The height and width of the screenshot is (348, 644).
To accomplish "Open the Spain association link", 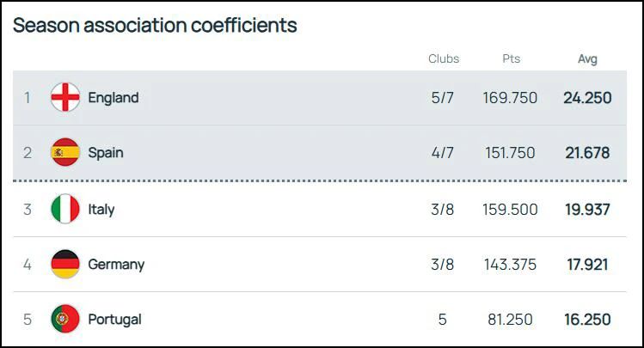I will tap(106, 153).
